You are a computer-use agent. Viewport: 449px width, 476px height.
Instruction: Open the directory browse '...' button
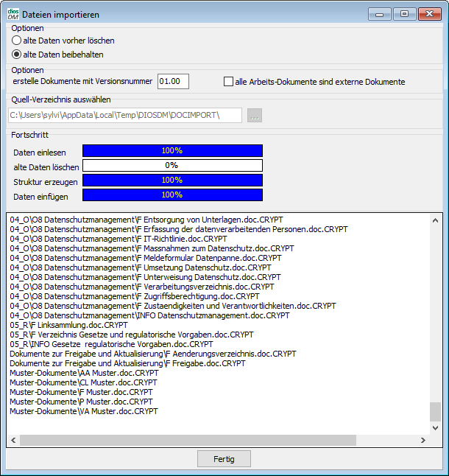pos(255,115)
